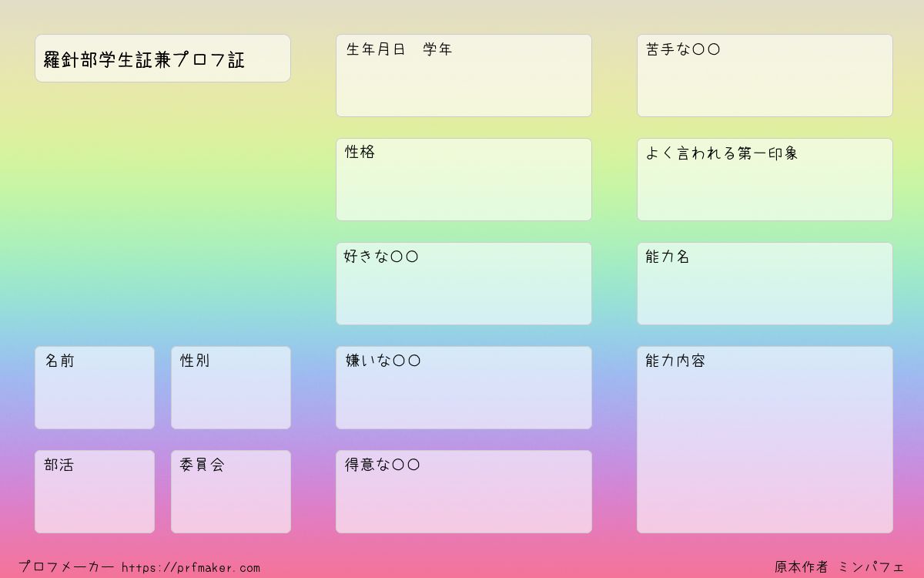Select the 性別 field
Viewport: 924px width, 578px height.
[x=231, y=388]
